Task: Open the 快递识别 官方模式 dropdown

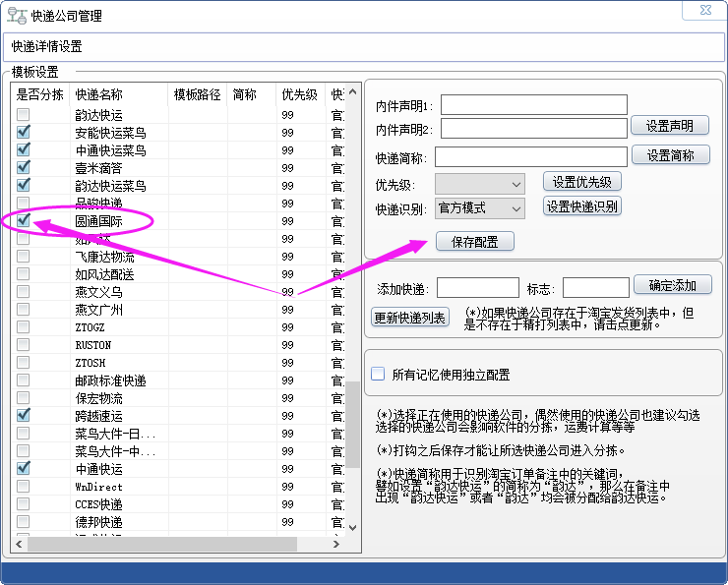Action: pos(479,208)
